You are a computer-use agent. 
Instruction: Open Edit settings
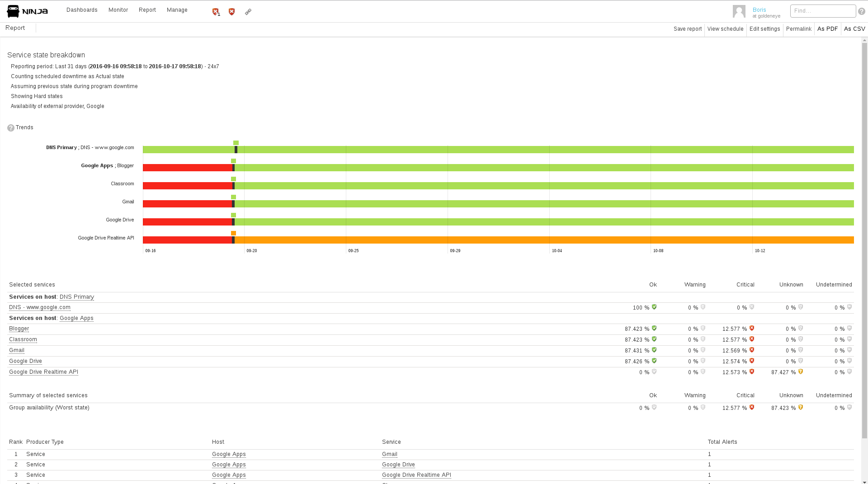[x=764, y=29]
